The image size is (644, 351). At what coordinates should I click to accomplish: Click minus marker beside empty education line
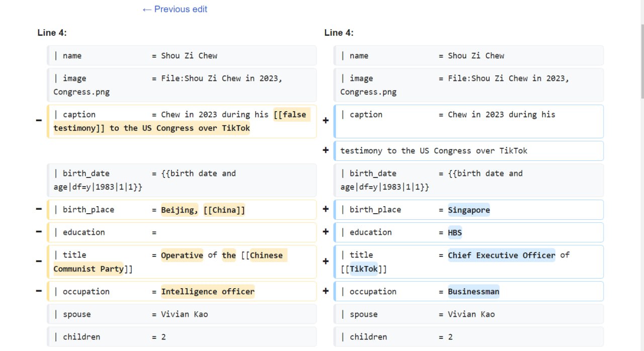(39, 231)
